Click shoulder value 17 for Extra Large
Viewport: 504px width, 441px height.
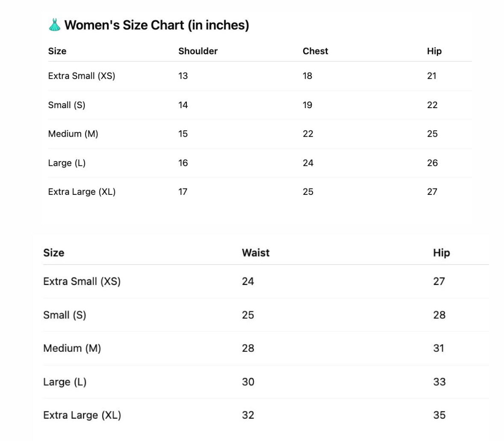[x=183, y=192]
